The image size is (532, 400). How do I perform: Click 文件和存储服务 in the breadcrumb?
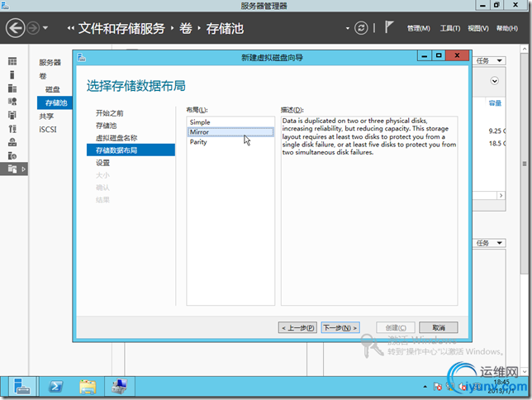(x=121, y=29)
